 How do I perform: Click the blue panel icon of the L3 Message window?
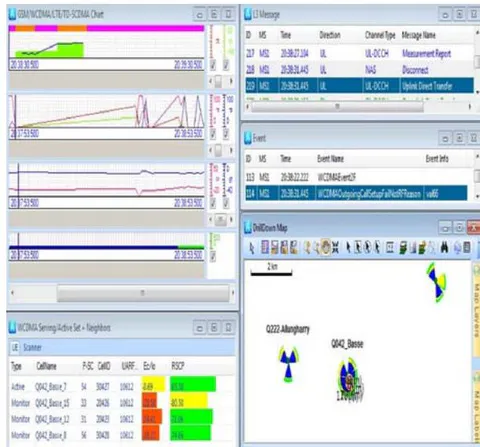[x=248, y=14]
